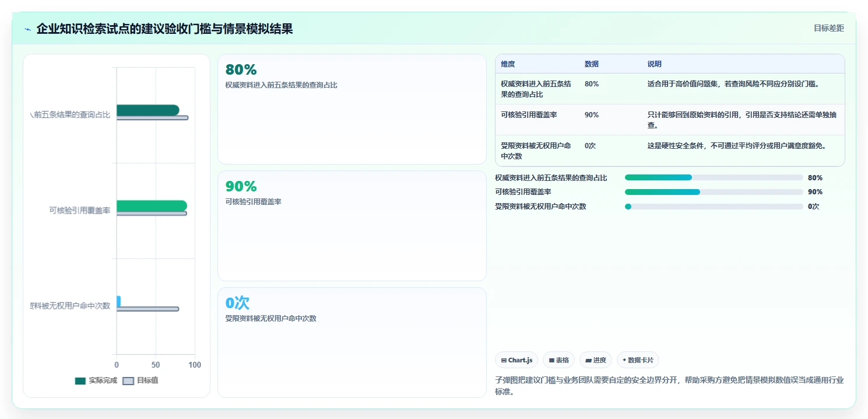Click the dark green bar for 前五条结果的查询占比
Screen dimensions: 868x419
(148, 110)
